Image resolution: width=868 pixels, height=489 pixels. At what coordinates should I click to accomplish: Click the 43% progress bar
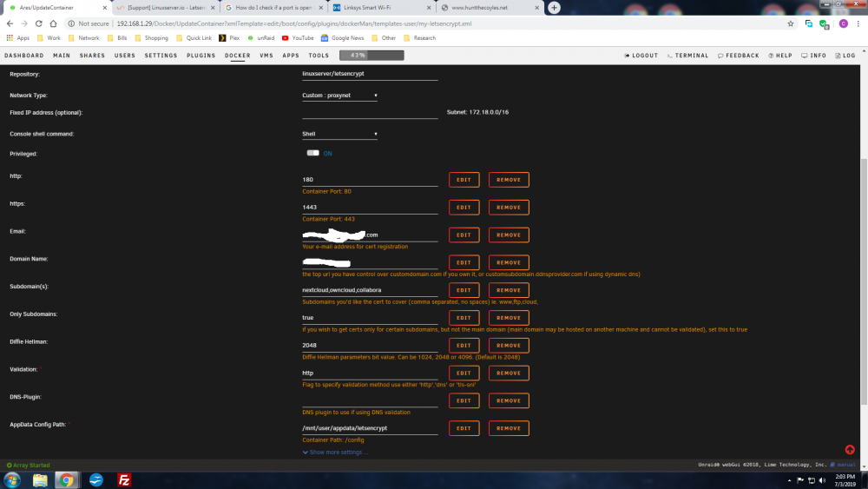pyautogui.click(x=372, y=56)
